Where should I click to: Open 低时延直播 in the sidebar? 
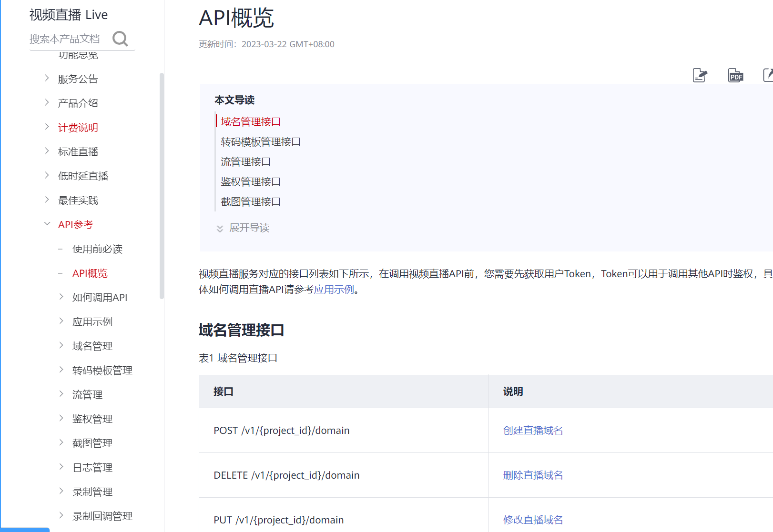(x=83, y=176)
